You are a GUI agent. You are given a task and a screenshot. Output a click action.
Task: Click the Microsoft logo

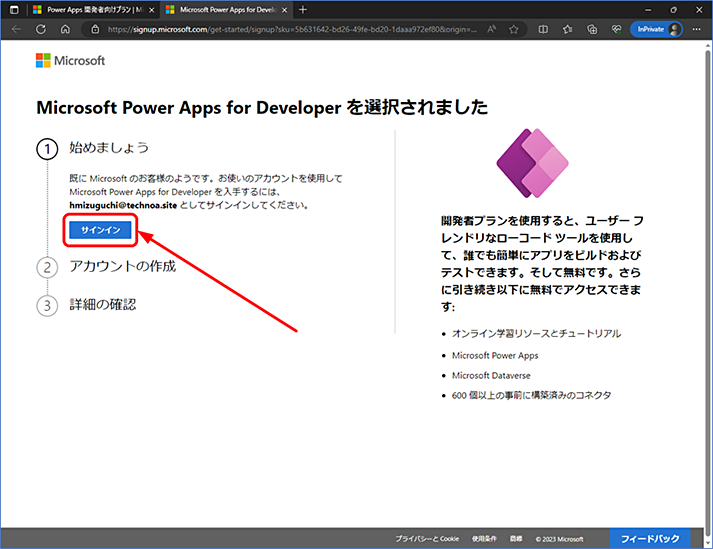point(70,60)
